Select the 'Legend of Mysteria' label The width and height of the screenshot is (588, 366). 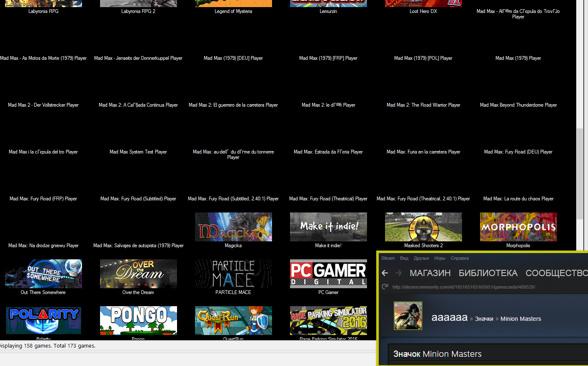click(x=233, y=11)
